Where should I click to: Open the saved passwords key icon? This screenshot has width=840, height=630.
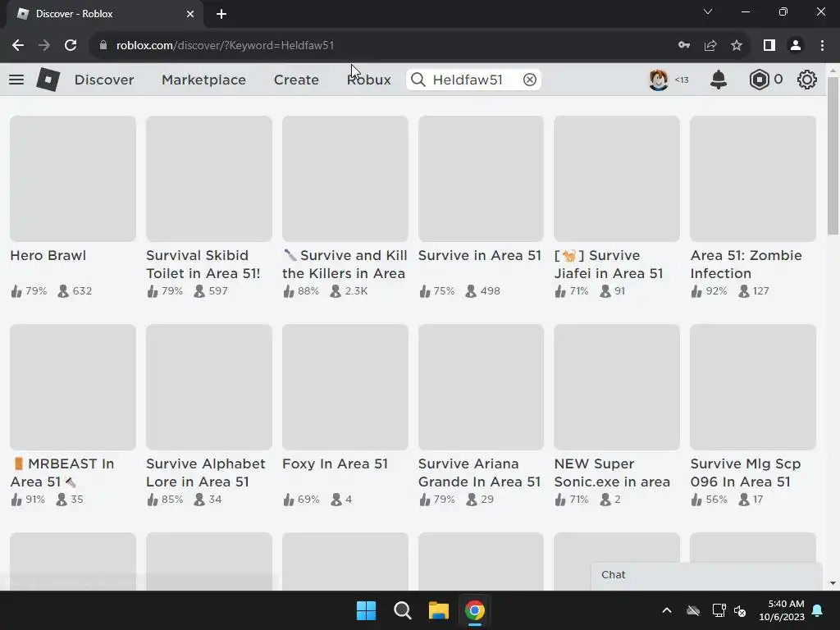point(684,46)
